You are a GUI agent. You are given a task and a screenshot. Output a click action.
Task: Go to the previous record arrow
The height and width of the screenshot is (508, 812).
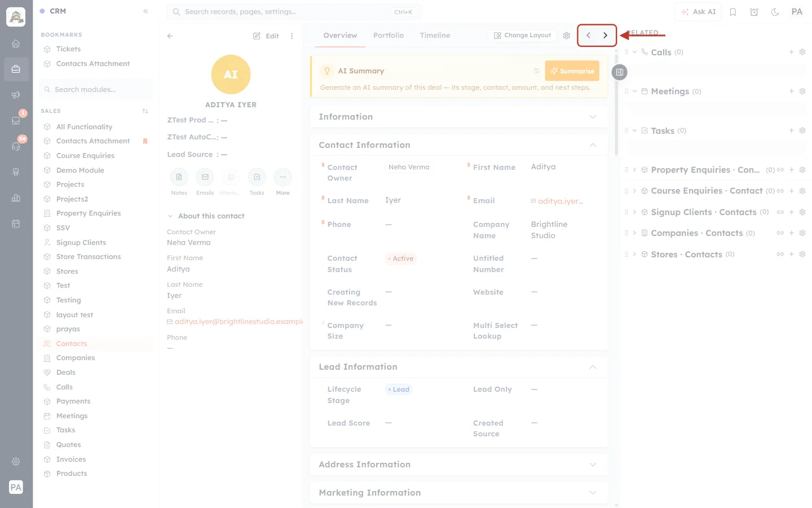[588, 36]
